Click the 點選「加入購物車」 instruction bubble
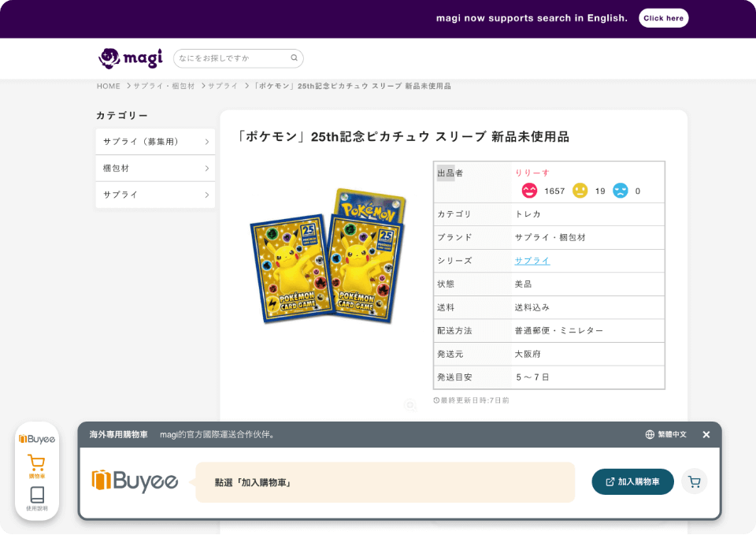Viewport: 756px width, 535px height. [x=385, y=482]
